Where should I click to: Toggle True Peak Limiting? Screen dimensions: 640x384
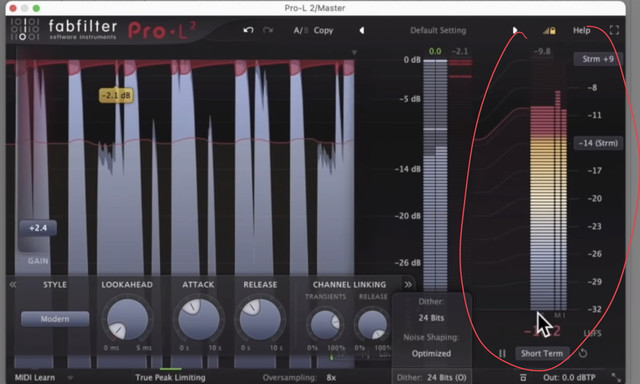170,377
